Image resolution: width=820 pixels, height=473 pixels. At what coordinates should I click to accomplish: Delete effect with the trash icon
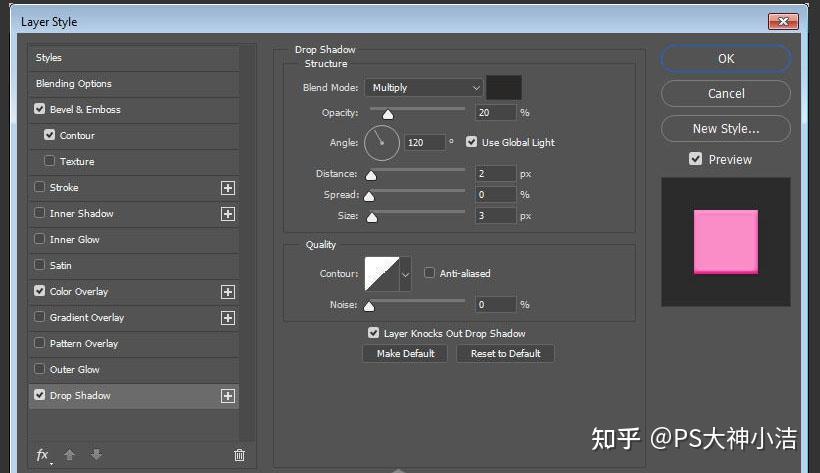(x=239, y=455)
